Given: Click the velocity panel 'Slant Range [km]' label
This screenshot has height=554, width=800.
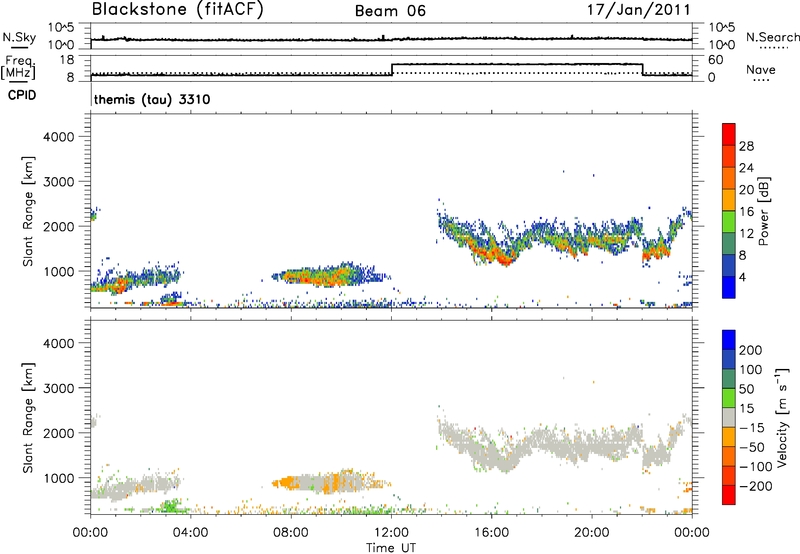Looking at the screenshot, I should (28, 418).
